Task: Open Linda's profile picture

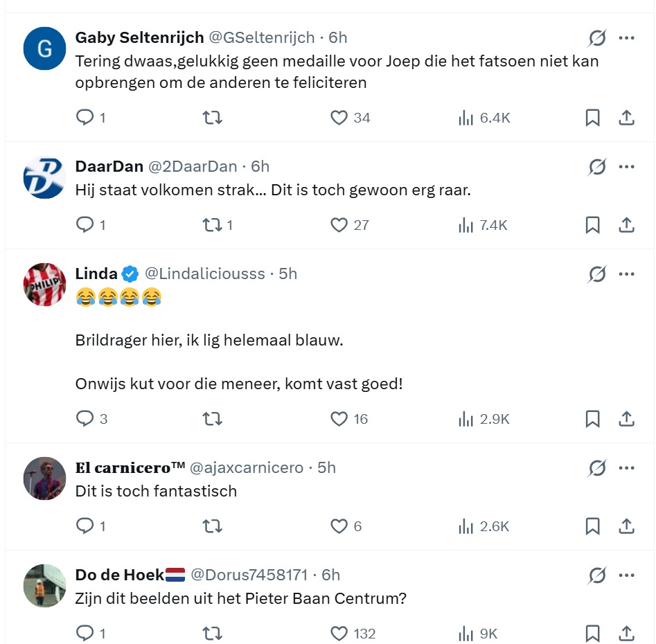Action: (44, 285)
